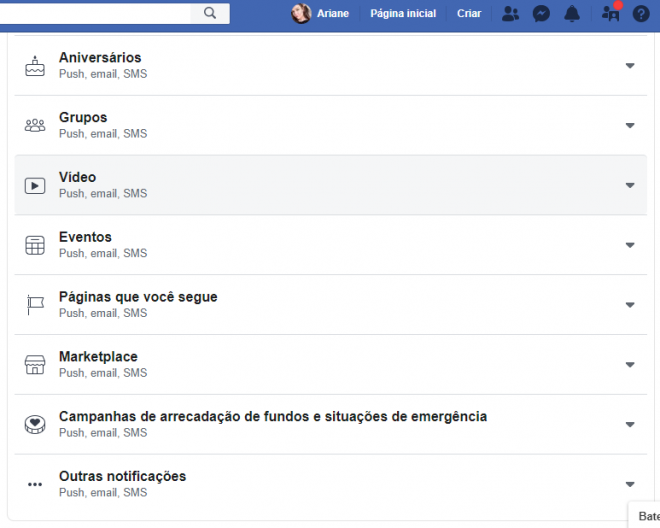
Task: Select the Grupos heading
Action: [83, 117]
